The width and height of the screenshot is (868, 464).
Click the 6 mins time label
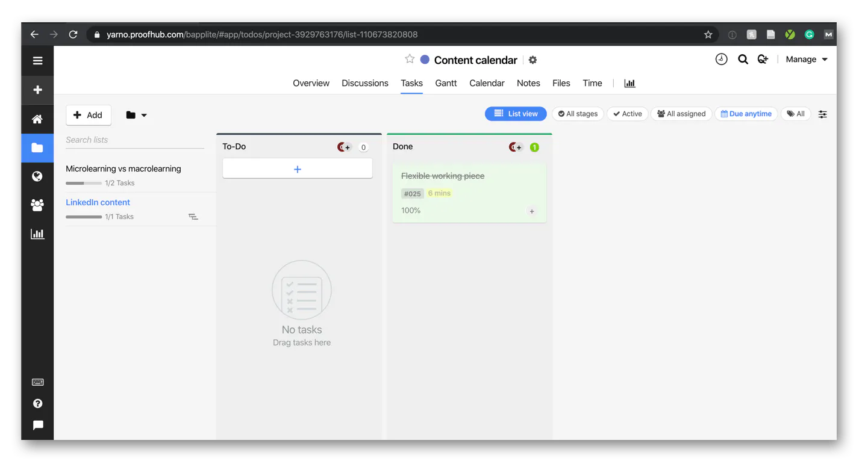tap(439, 193)
